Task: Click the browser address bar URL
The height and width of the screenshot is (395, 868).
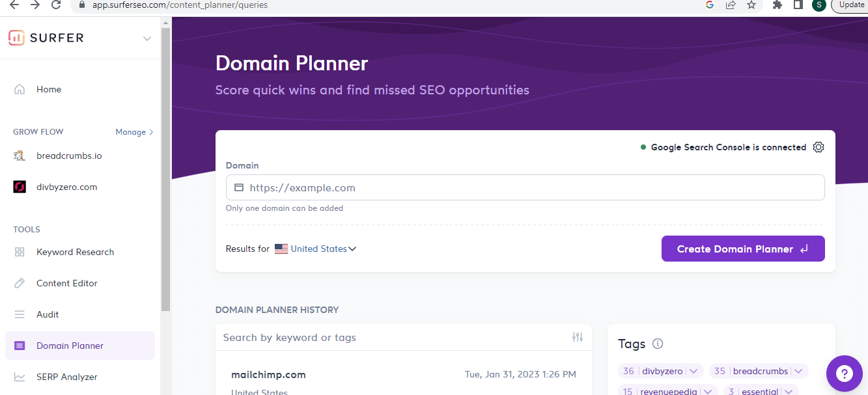Action: [x=180, y=5]
